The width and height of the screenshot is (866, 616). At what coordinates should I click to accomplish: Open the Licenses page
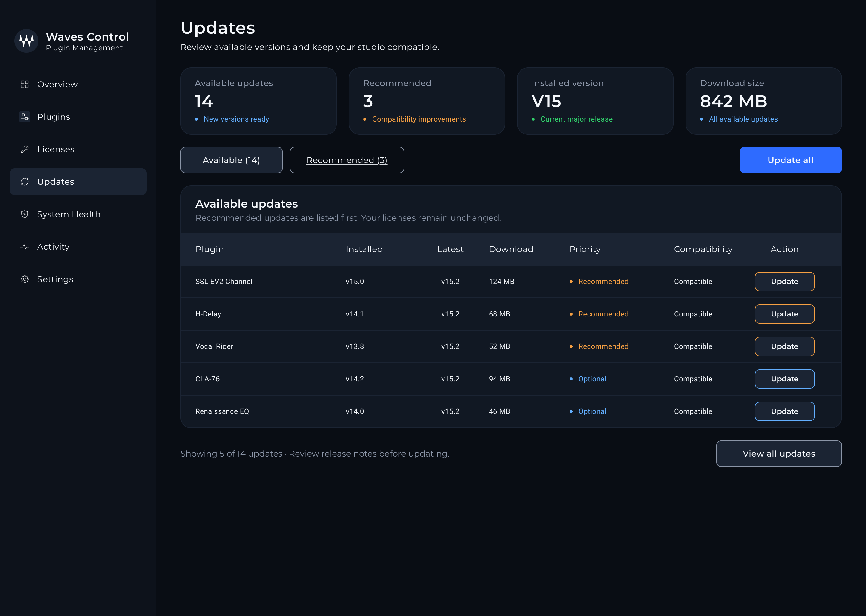pyautogui.click(x=78, y=149)
